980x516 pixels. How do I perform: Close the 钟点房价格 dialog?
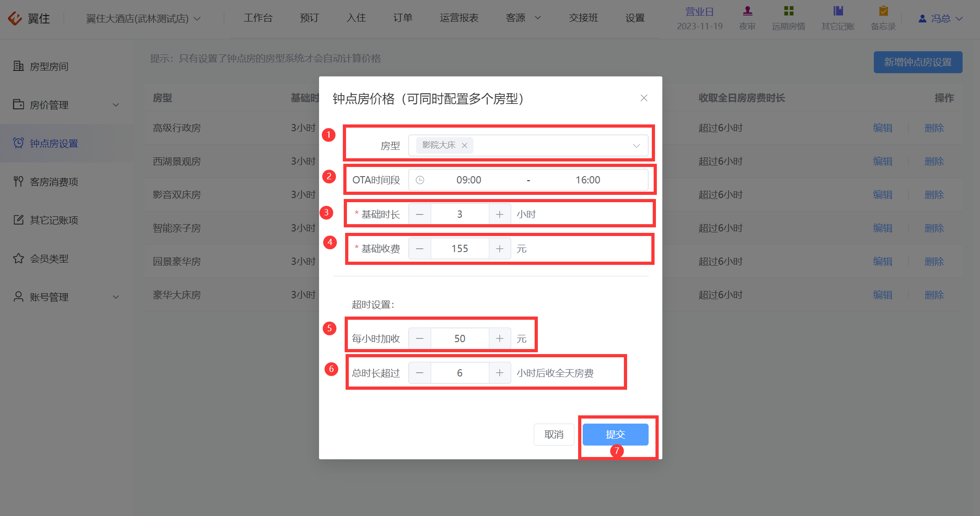click(x=644, y=98)
